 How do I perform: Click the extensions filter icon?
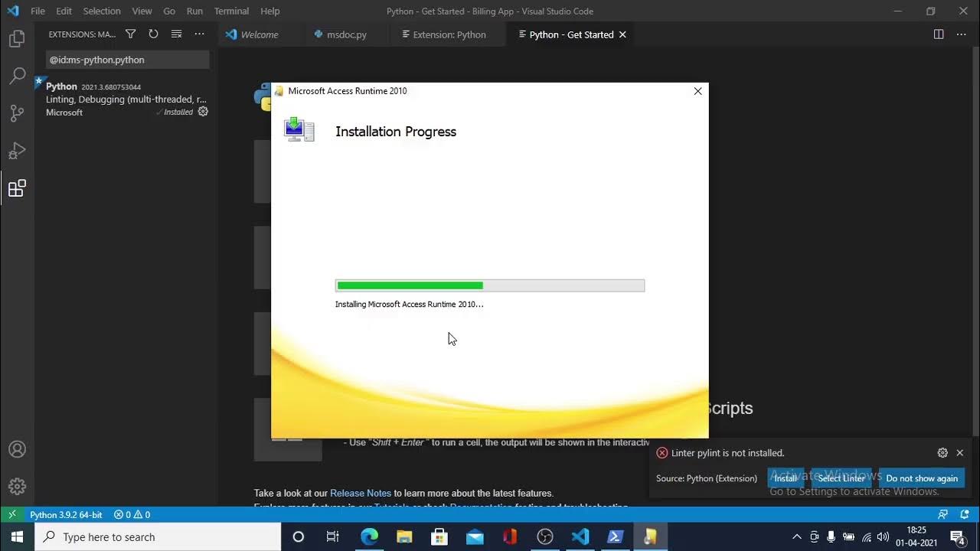click(x=130, y=34)
